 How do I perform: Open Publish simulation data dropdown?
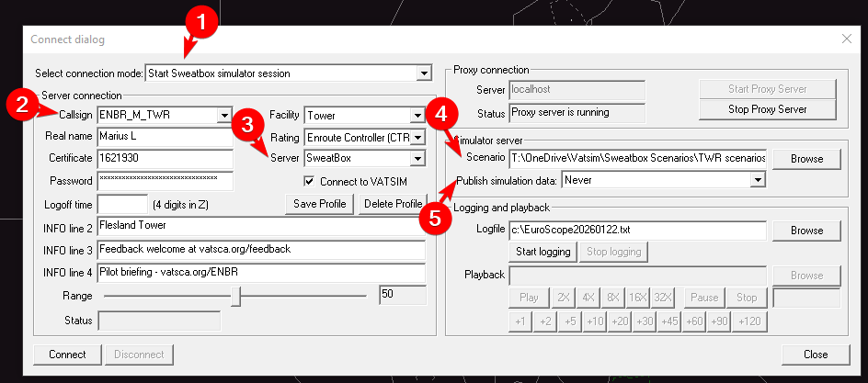758,181
